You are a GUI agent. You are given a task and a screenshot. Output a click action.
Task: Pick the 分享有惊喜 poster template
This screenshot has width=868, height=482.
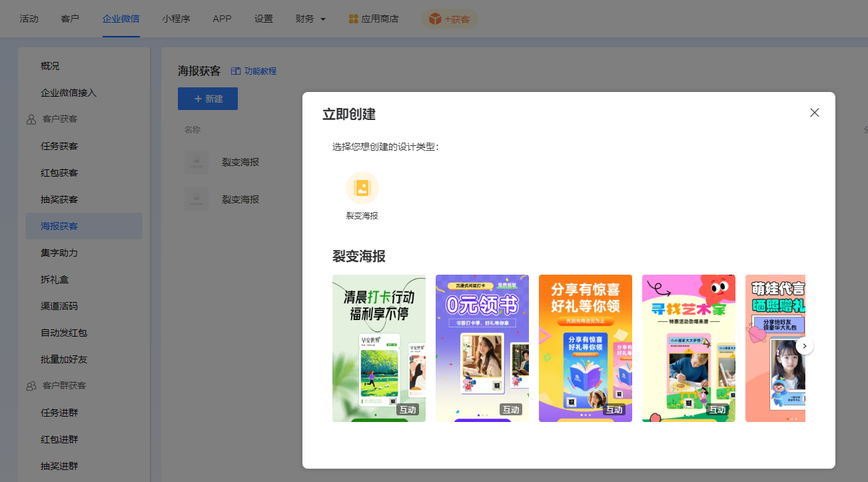point(585,347)
